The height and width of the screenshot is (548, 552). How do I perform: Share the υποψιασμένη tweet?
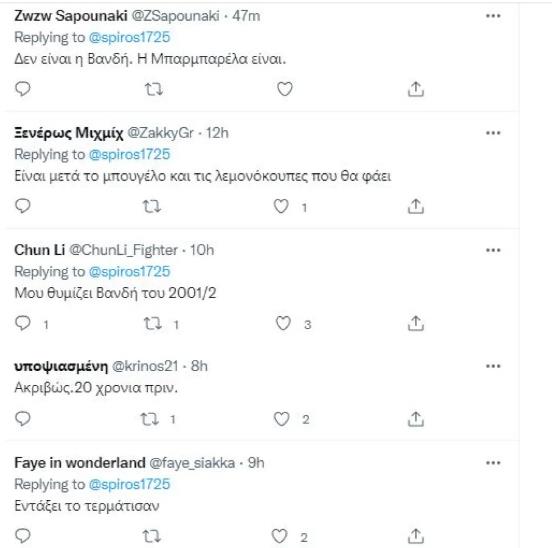(416, 419)
